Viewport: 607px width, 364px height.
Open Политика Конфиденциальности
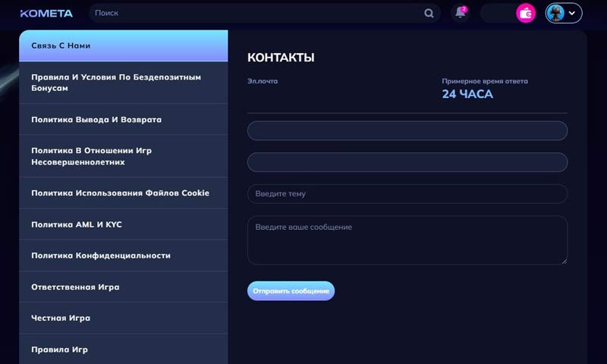pyautogui.click(x=124, y=256)
